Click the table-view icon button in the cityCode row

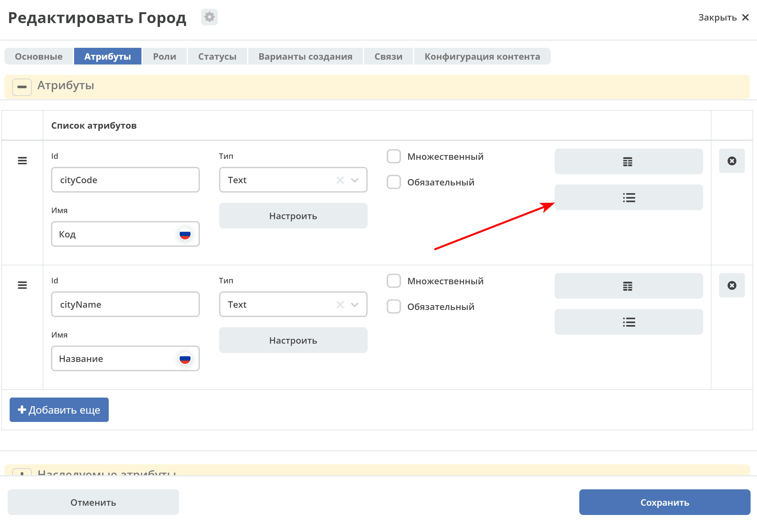[x=628, y=161]
